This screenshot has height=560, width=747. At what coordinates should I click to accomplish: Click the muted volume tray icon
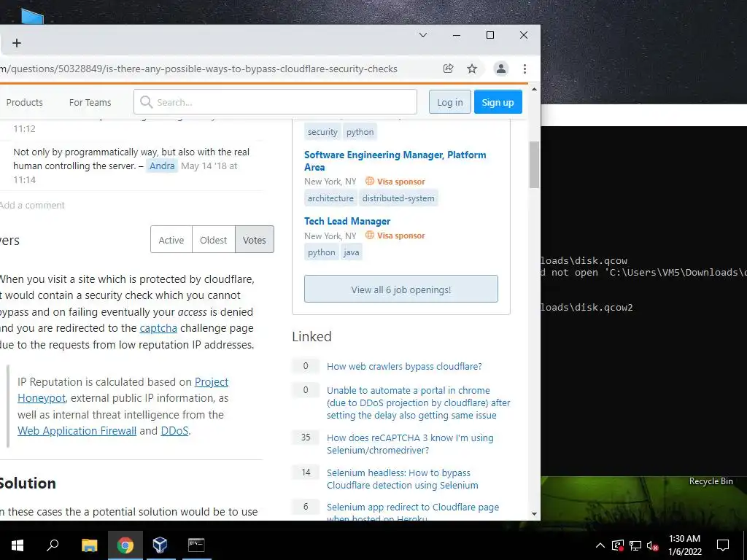coord(653,545)
